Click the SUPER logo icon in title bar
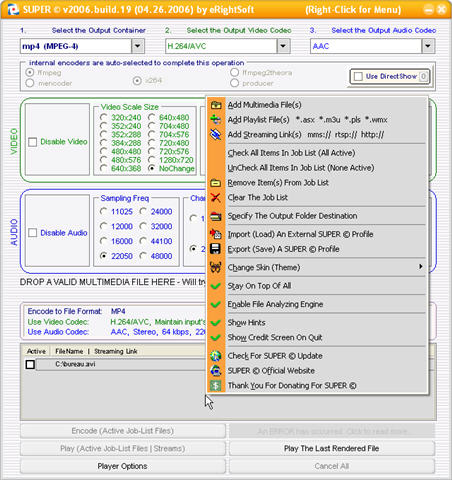Image resolution: width=452 pixels, height=480 pixels. click(x=13, y=9)
